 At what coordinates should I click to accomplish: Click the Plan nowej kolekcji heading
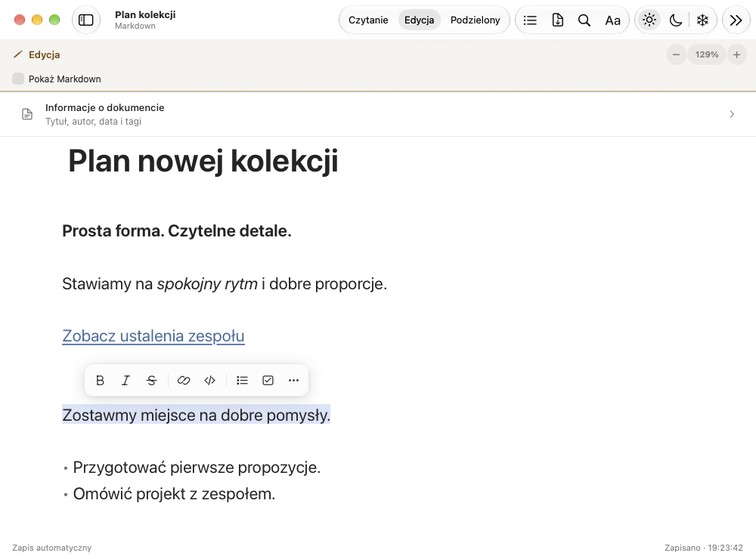[x=203, y=161]
